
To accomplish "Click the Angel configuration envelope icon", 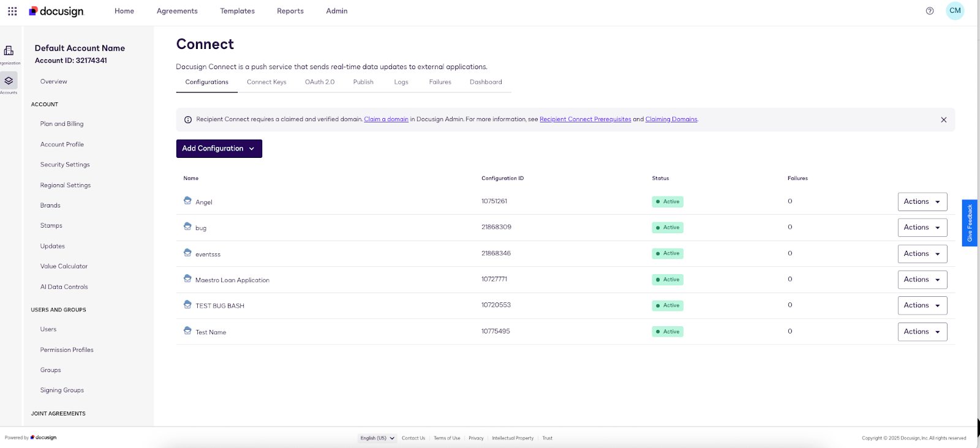I will point(187,201).
